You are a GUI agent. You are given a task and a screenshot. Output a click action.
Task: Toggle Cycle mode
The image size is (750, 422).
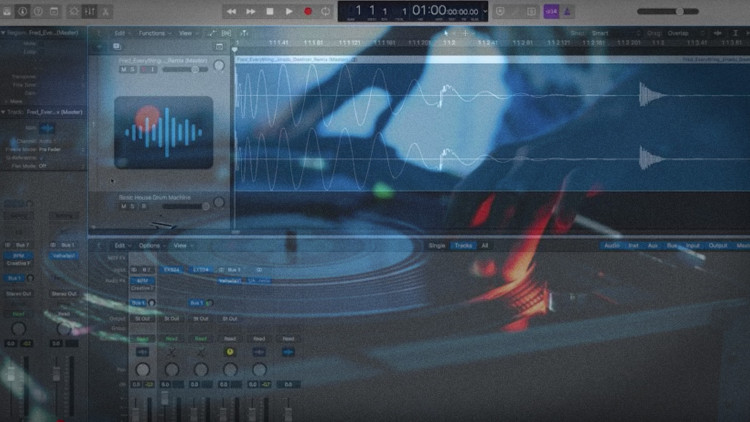326,11
